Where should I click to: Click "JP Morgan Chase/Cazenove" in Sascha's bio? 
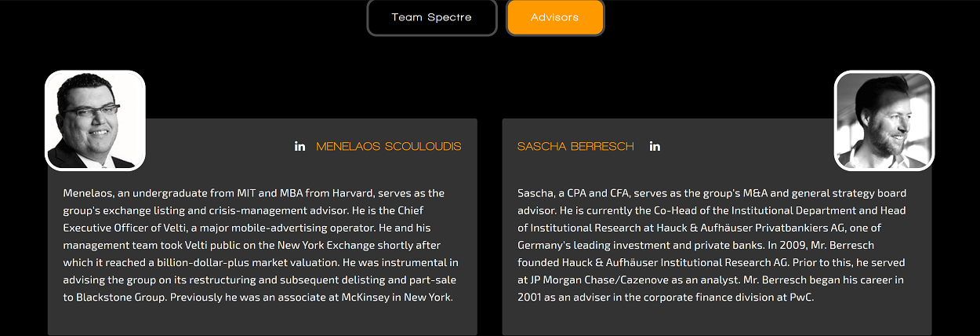tap(599, 280)
